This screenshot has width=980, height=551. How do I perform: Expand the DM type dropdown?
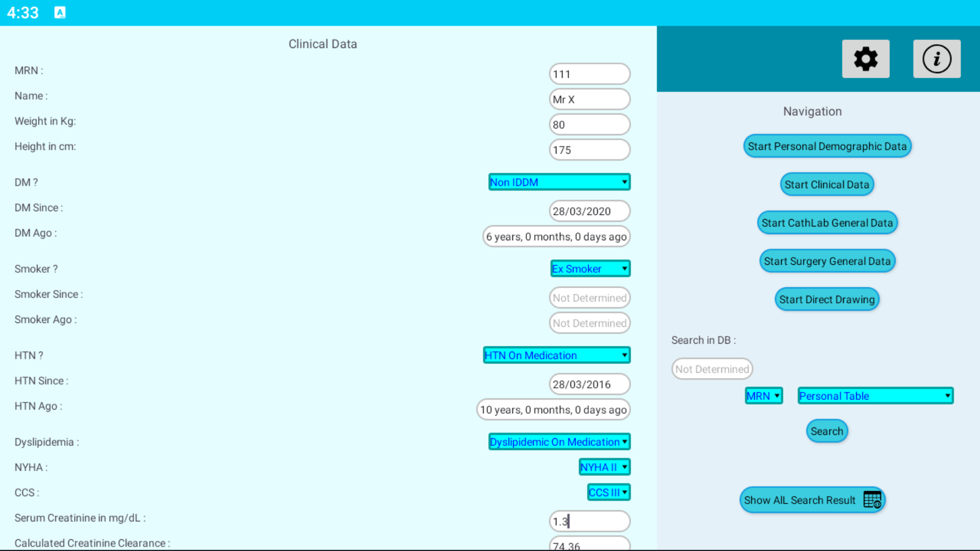click(x=559, y=182)
